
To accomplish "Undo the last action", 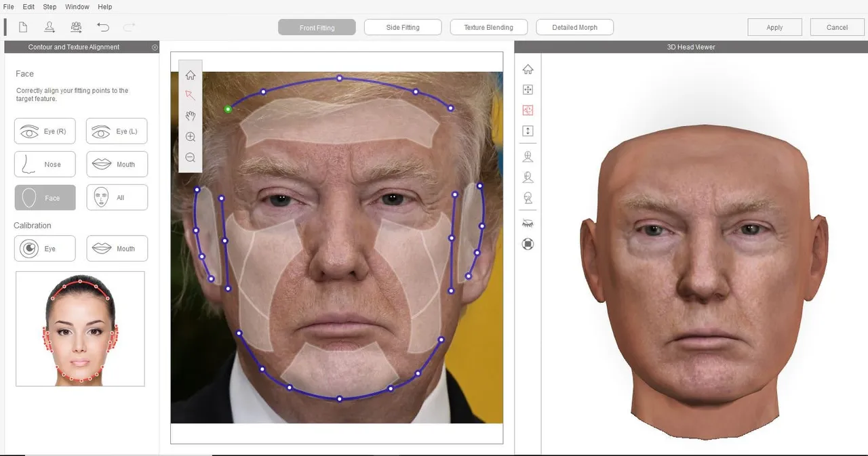I will (102, 27).
